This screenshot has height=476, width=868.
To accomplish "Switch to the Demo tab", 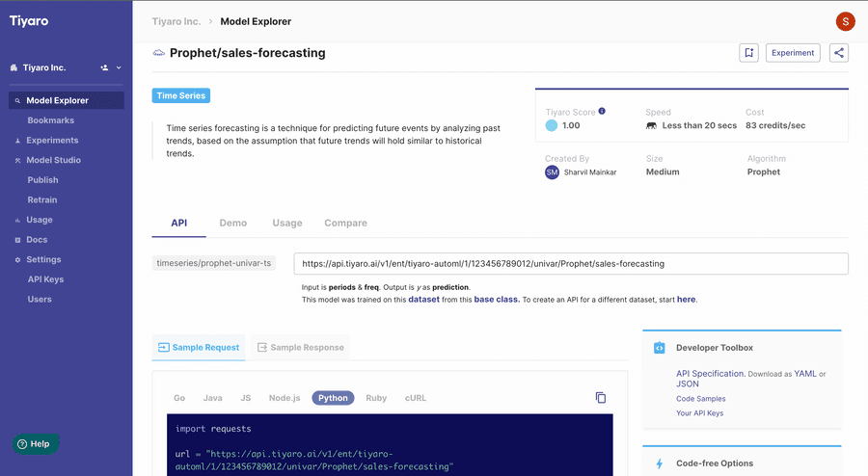I will pyautogui.click(x=233, y=223).
